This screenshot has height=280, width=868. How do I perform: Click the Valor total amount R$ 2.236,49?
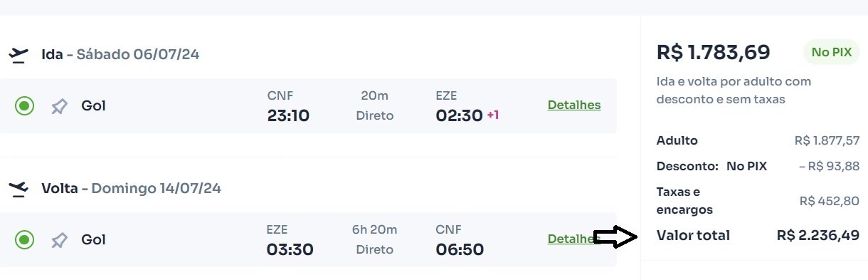pyautogui.click(x=818, y=235)
